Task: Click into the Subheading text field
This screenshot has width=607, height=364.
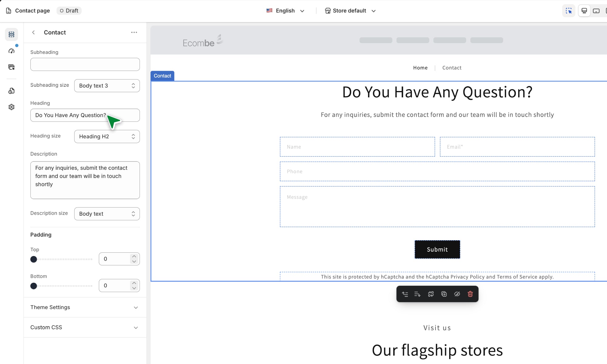Action: [85, 64]
